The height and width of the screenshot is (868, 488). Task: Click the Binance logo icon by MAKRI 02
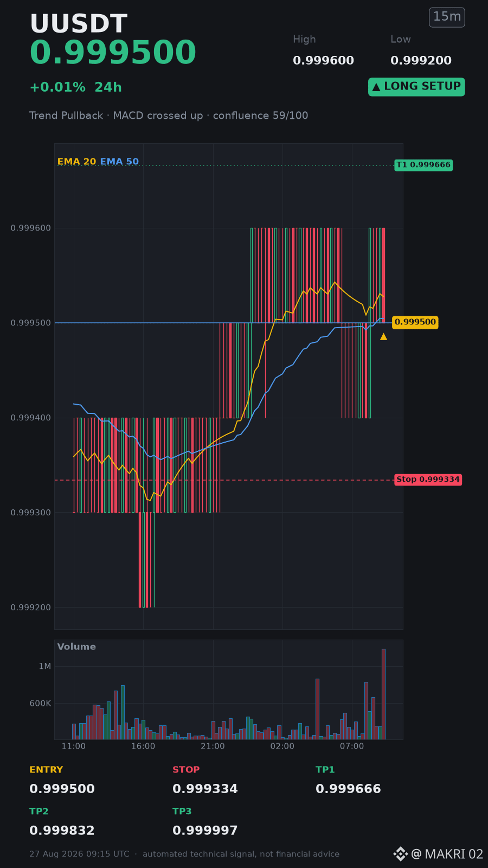[400, 854]
